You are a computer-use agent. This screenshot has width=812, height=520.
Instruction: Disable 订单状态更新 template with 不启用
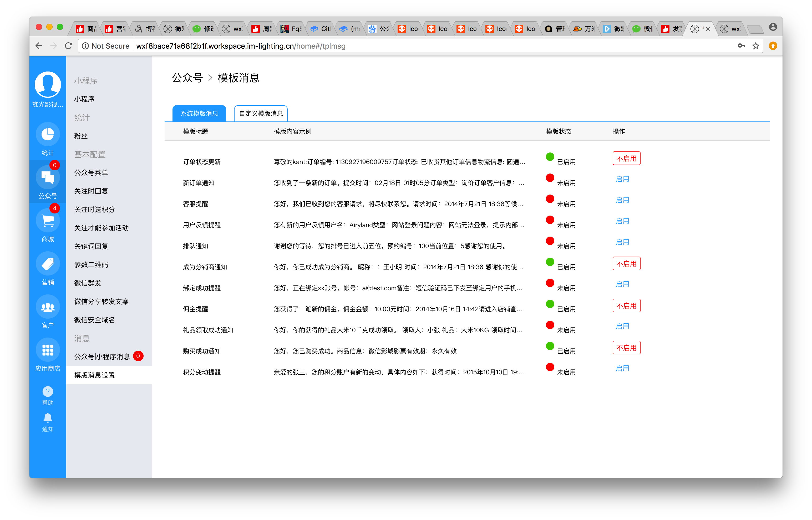pyautogui.click(x=626, y=158)
